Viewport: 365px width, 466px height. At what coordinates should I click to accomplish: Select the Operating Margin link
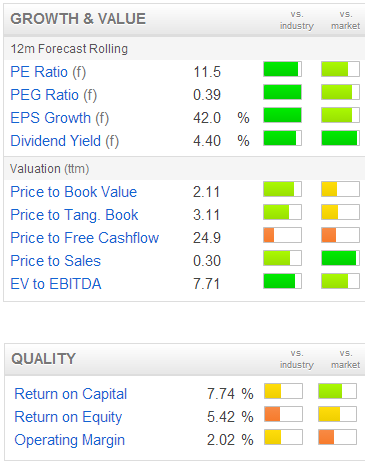(x=70, y=440)
